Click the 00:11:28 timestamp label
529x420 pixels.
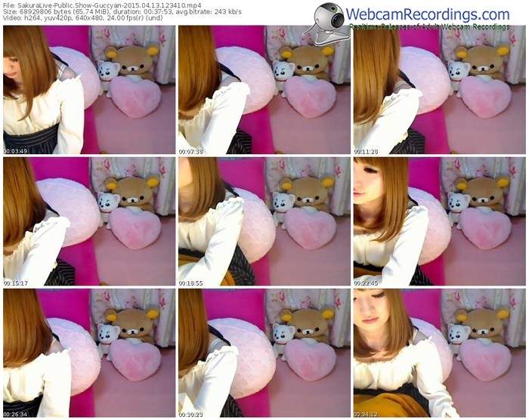coord(365,151)
